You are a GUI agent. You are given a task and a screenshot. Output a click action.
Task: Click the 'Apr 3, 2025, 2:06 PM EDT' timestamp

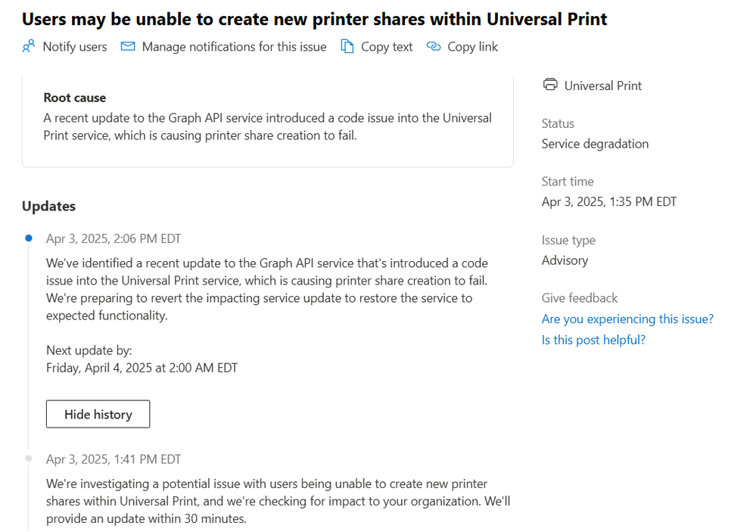(114, 238)
